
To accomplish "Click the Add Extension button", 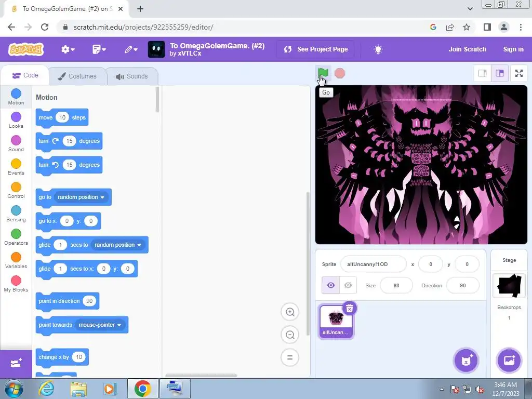I will tap(16, 364).
